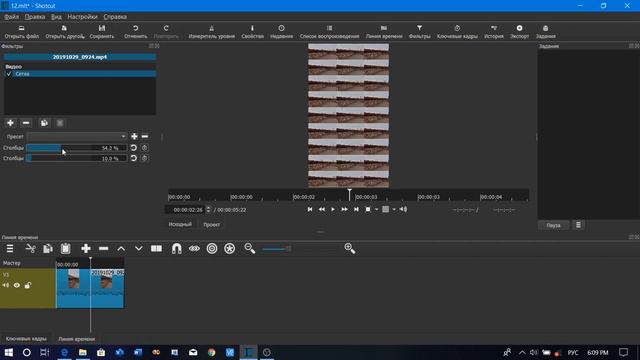Copy the filters with the copy icon
The image size is (640, 360).
pos(44,123)
